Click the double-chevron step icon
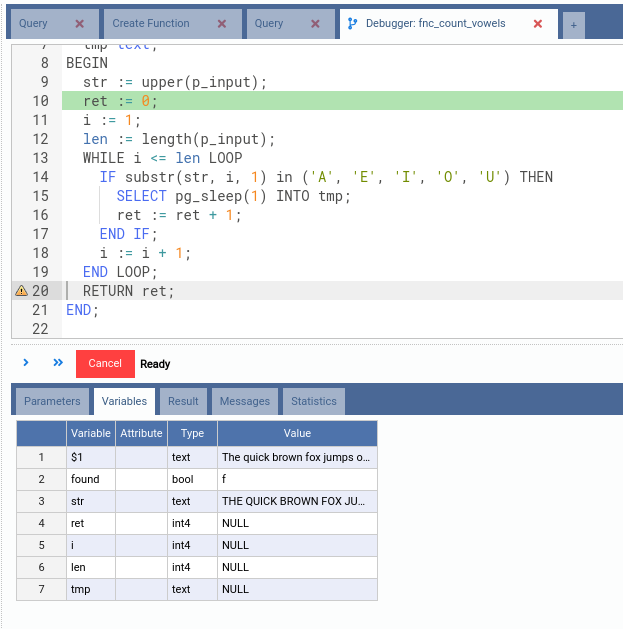Viewport: 623px width, 629px height. (x=58, y=363)
